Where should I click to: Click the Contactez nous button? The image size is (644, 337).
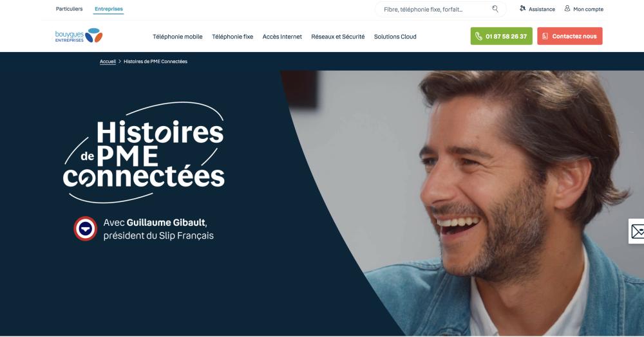570,36
